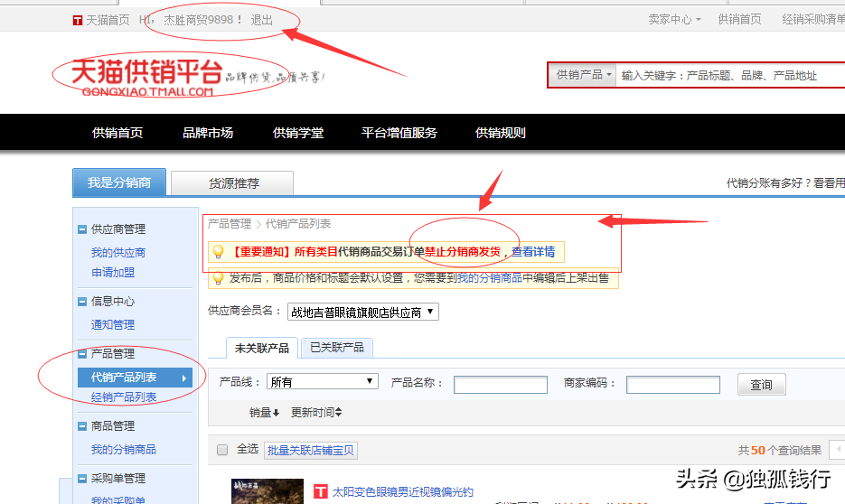845x504 pixels.
Task: Open 经销产品列表 link
Action: coord(124,397)
